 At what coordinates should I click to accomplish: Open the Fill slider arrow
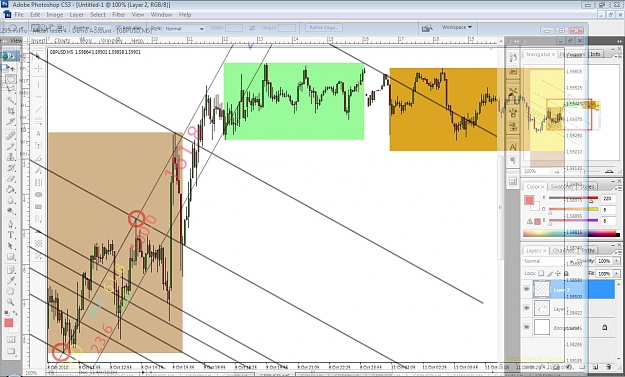(x=617, y=273)
